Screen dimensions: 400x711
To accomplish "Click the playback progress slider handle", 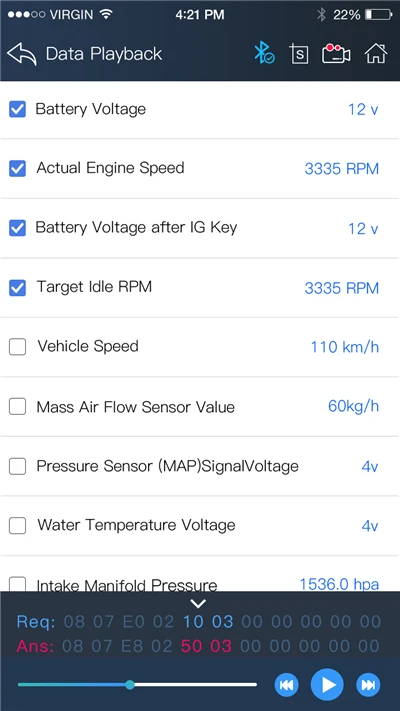I will pos(130,685).
